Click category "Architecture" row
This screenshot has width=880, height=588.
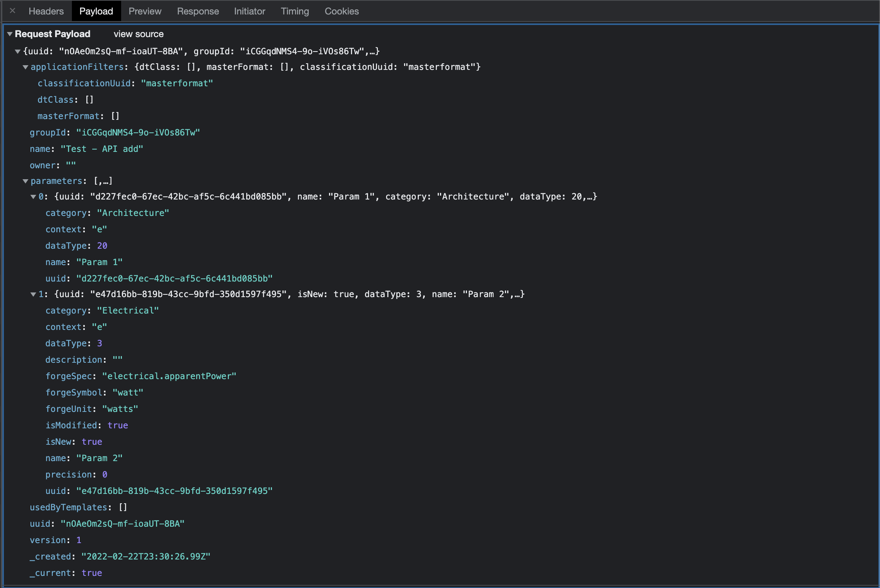pos(107,213)
